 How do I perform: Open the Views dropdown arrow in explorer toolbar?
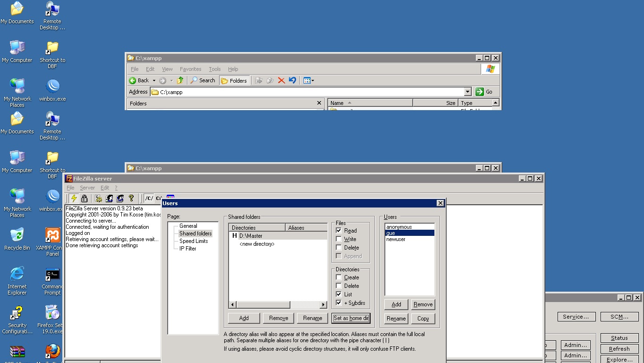click(x=313, y=81)
